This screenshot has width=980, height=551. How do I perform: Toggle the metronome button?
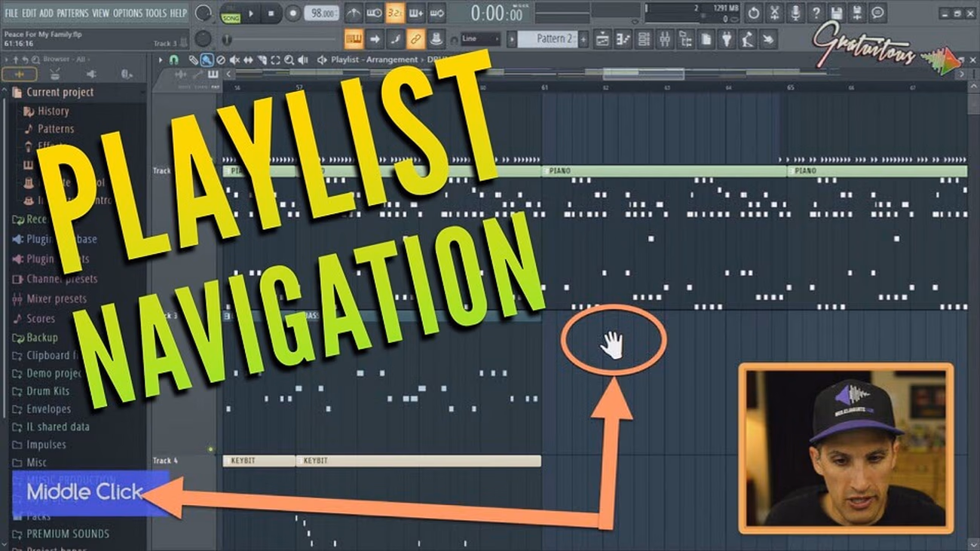click(x=353, y=14)
